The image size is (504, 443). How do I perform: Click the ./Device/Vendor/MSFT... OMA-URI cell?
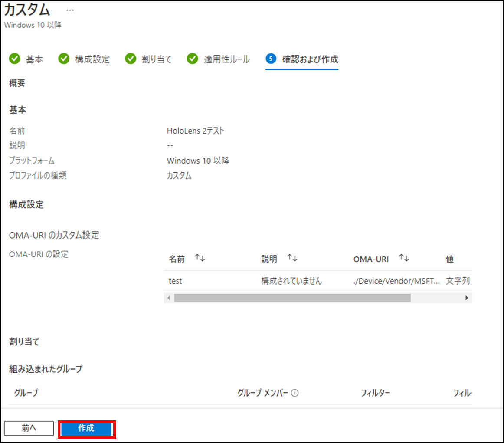pyautogui.click(x=396, y=281)
